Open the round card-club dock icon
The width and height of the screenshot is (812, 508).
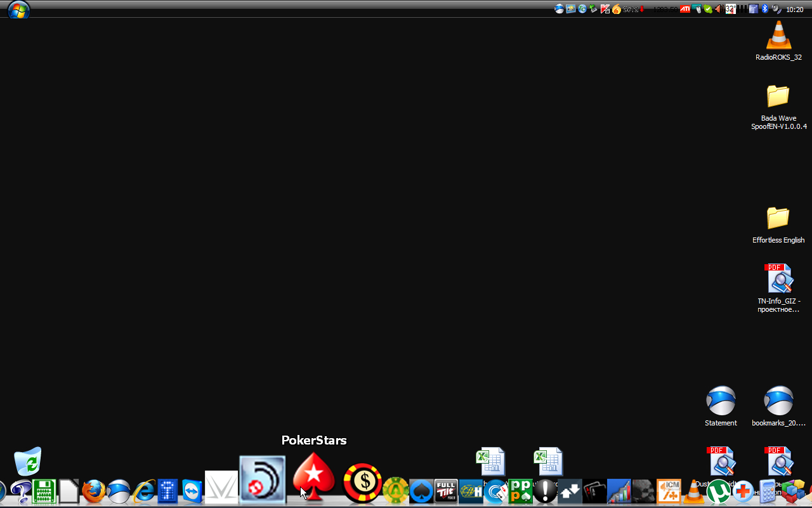pyautogui.click(x=496, y=491)
